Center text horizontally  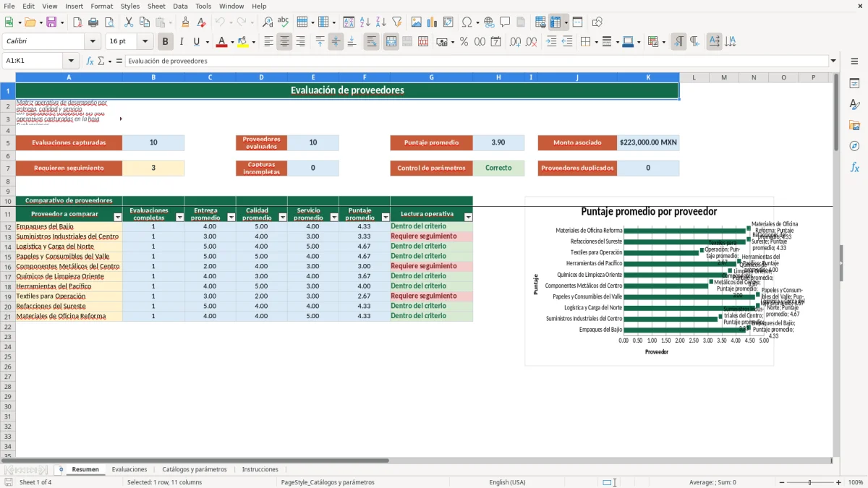(x=284, y=42)
